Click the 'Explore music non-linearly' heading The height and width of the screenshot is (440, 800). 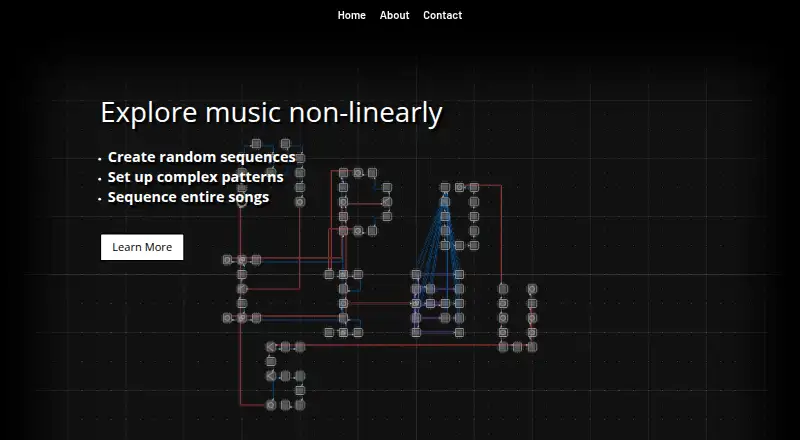coord(271,113)
